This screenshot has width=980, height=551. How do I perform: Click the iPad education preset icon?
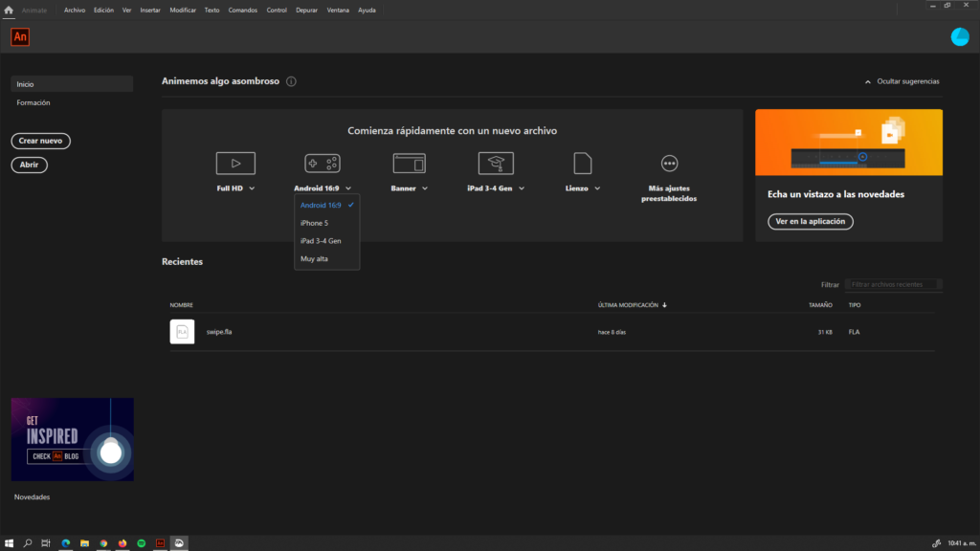496,164
